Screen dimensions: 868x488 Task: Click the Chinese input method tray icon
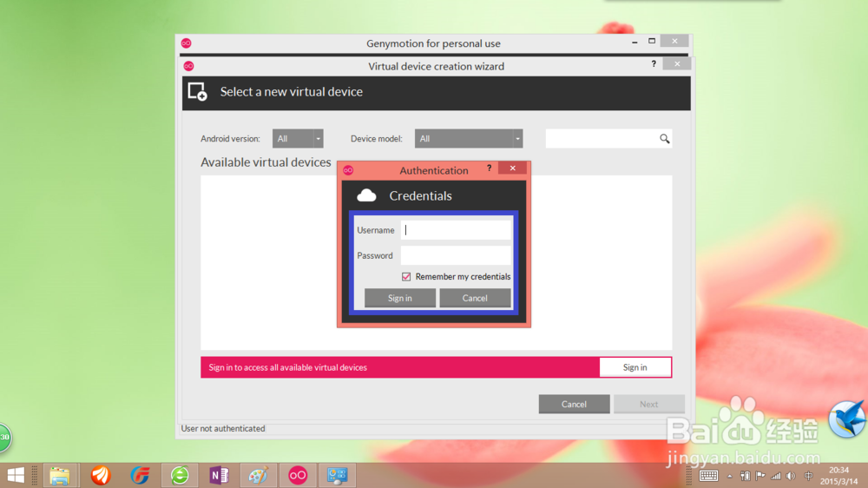808,476
